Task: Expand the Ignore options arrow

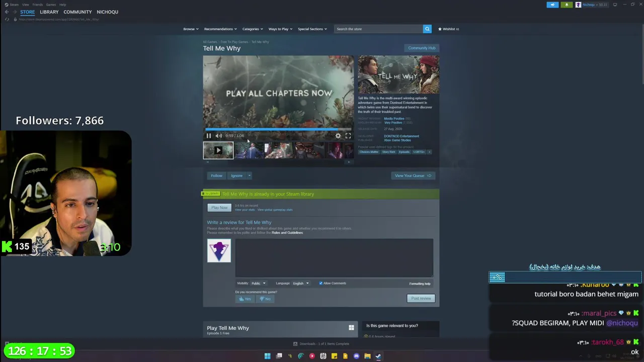Action: [249, 175]
